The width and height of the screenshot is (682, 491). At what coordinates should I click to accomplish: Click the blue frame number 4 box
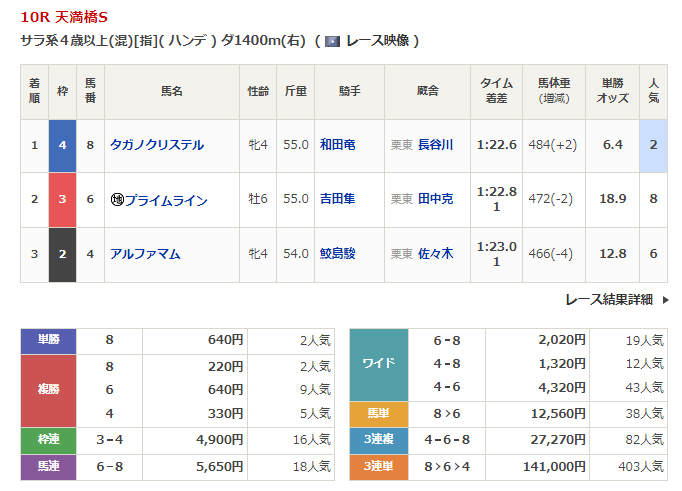[62, 145]
